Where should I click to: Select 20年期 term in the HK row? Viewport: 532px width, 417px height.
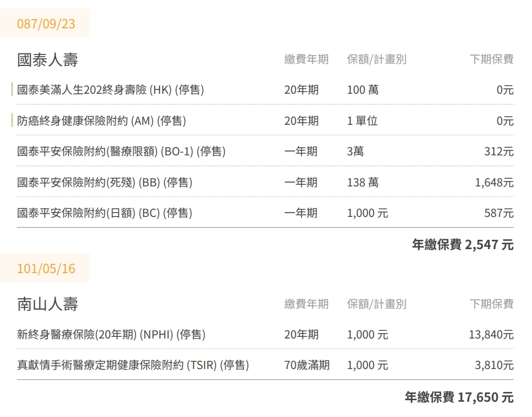(301, 90)
